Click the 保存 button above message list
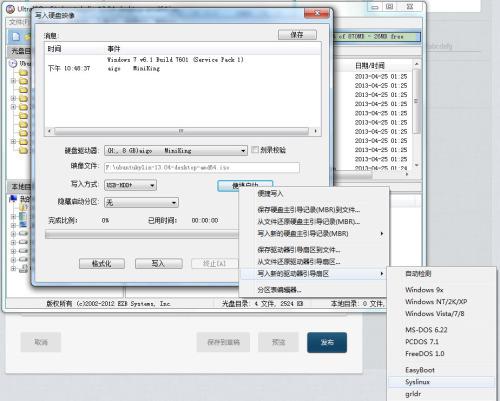Screen dimensions: 500x401 [297, 35]
